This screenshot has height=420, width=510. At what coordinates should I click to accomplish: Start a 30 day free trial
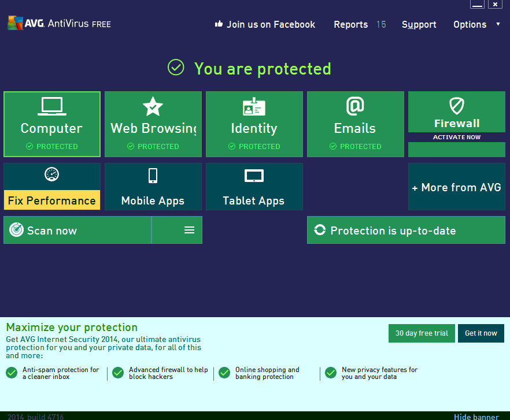422,333
